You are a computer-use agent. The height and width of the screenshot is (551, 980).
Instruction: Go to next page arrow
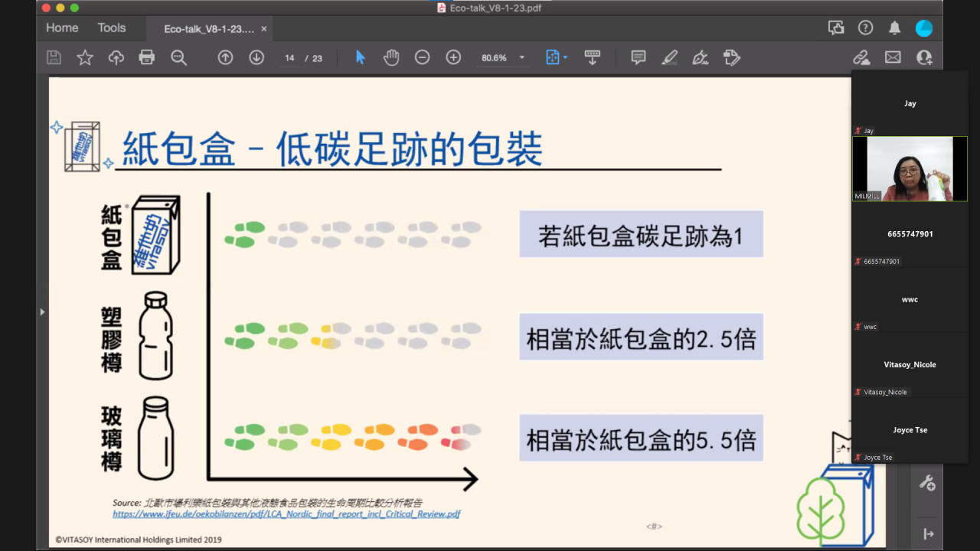[256, 57]
